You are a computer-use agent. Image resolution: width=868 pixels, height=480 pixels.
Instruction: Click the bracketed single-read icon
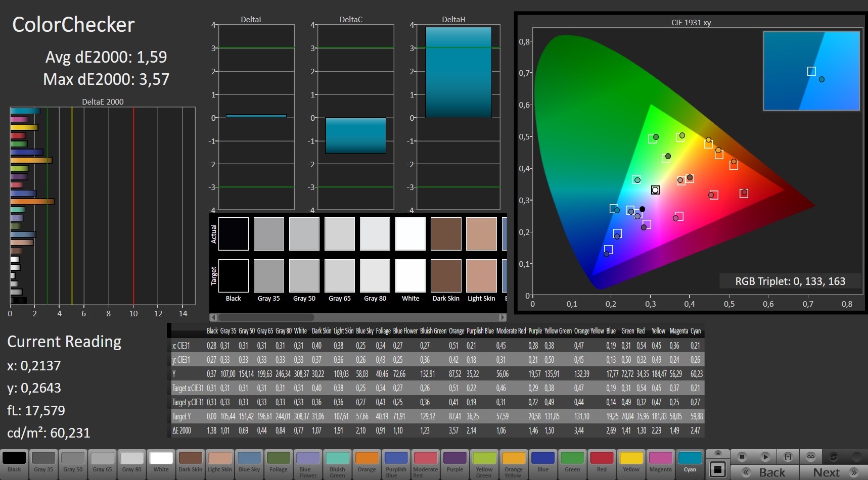point(788,457)
